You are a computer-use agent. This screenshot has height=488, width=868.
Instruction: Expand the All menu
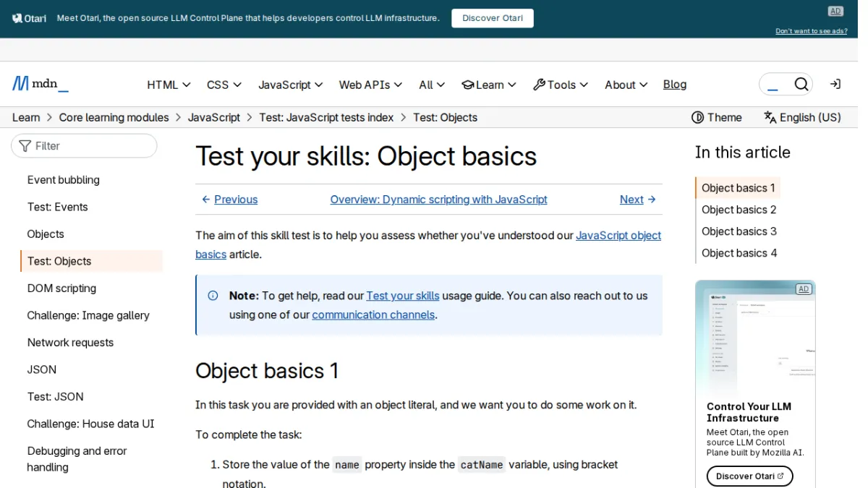pyautogui.click(x=432, y=85)
